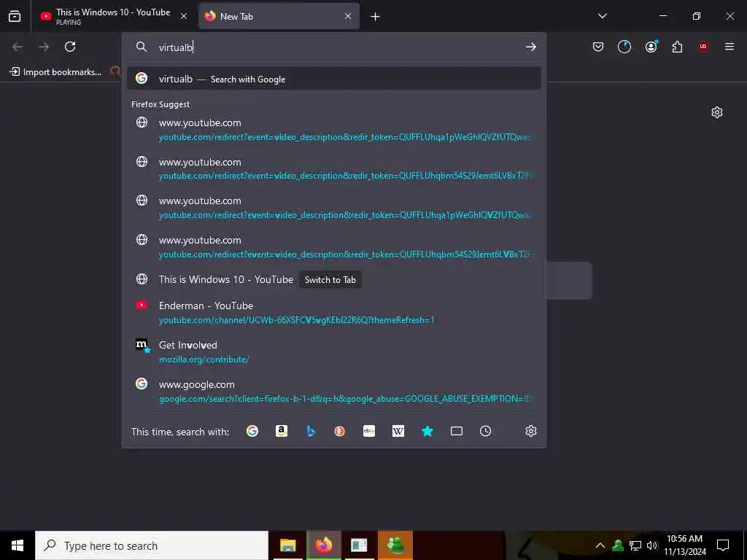
Task: Click the Switch to Tab button
Action: pyautogui.click(x=330, y=279)
